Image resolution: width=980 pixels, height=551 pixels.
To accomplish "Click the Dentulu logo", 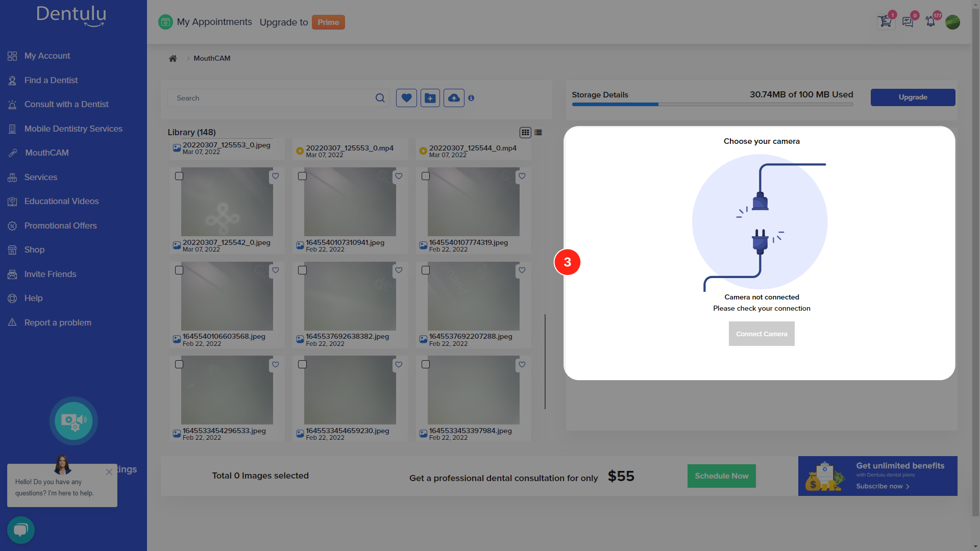I will pos(71,15).
